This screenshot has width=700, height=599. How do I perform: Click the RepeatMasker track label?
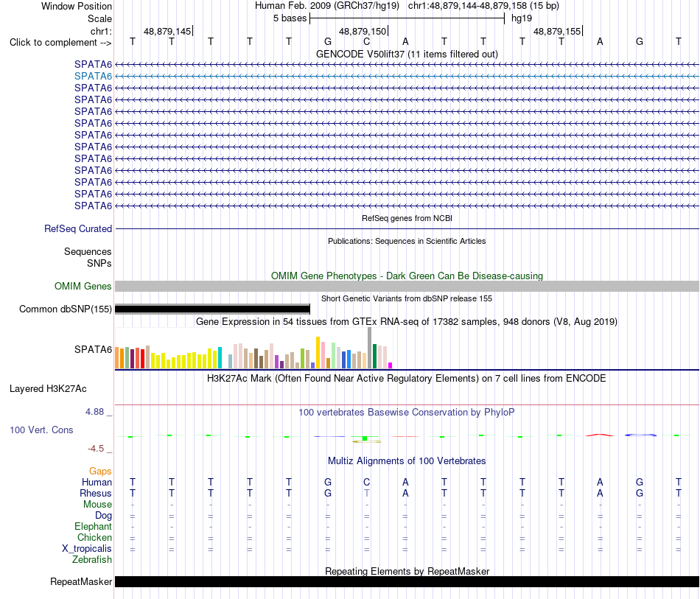coord(81,581)
